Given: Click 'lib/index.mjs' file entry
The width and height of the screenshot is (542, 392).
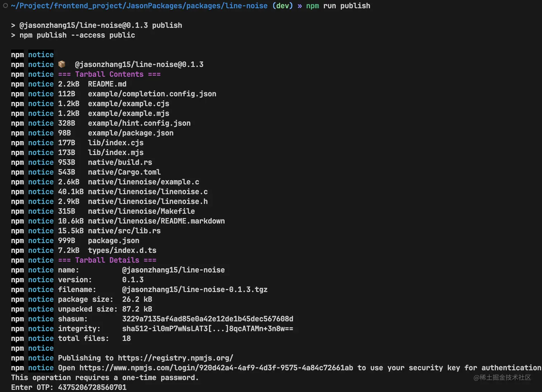Looking at the screenshot, I should click(x=116, y=152).
